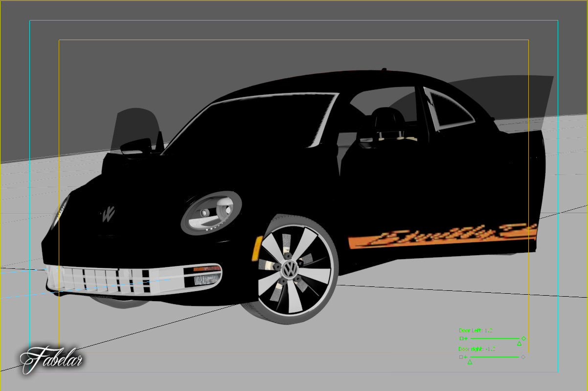
Task: Select the orange side marker light
Action: pyautogui.click(x=257, y=248)
